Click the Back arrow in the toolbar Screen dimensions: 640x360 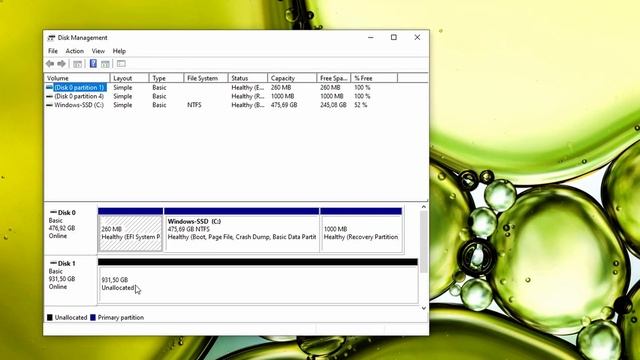click(x=50, y=64)
